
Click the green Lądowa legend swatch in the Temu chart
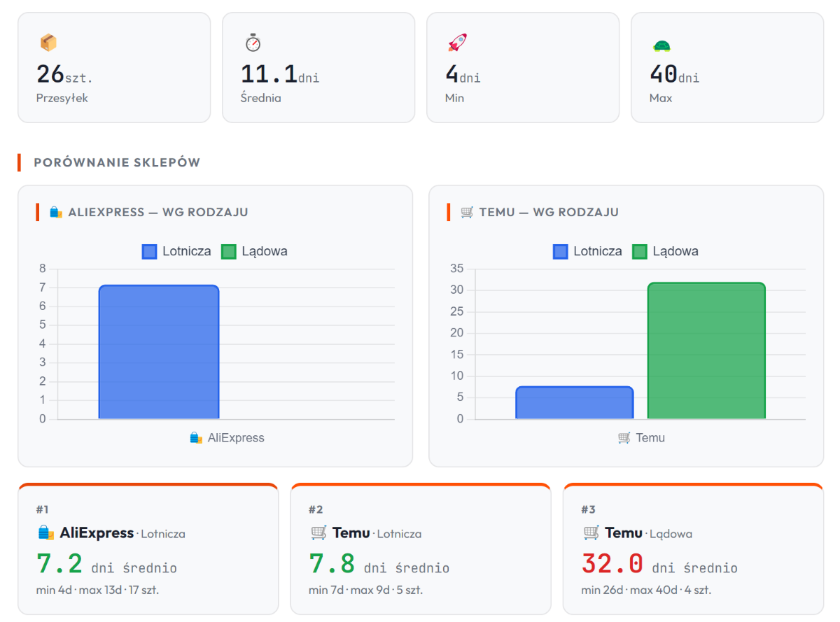pyautogui.click(x=640, y=251)
